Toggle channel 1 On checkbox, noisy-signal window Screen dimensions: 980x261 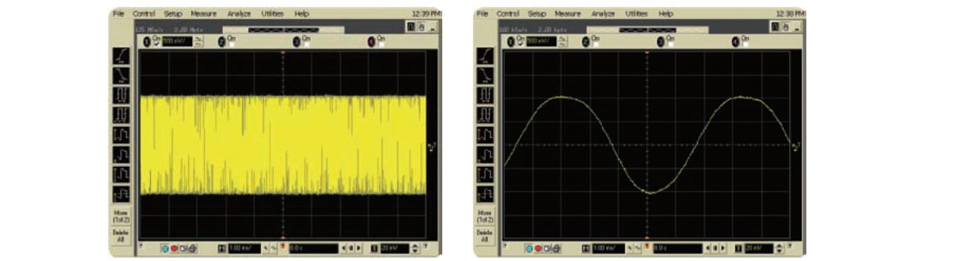(x=156, y=44)
